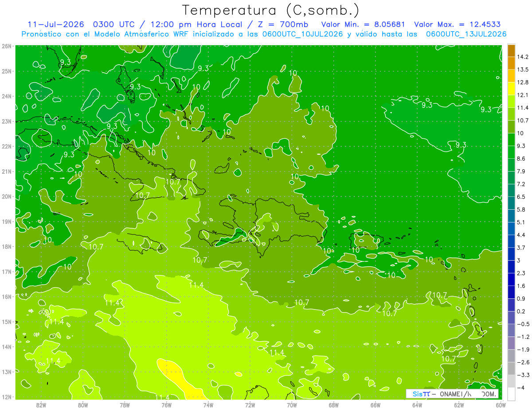Click the color scale's 3.7 label
The image size is (532, 411).
[x=521, y=247]
